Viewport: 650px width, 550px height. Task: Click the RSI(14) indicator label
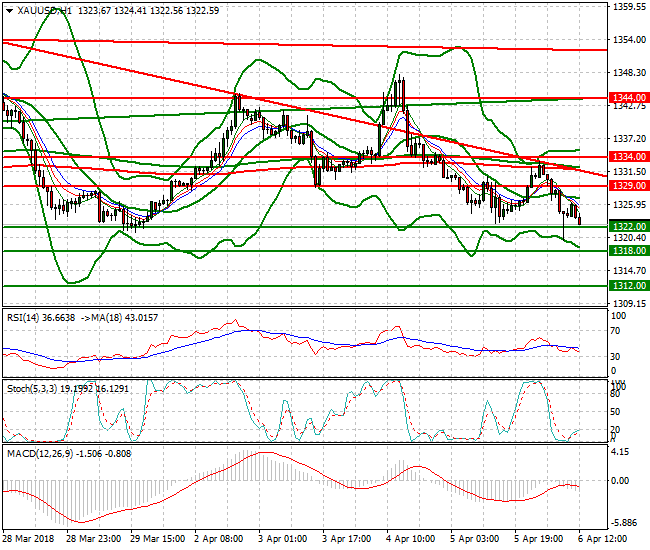pos(22,318)
